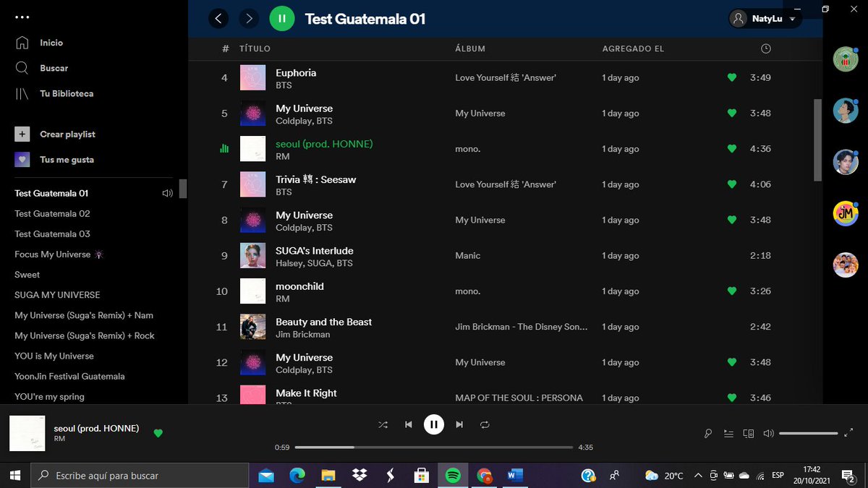Image resolution: width=868 pixels, height=488 pixels.
Task: Select Test Guatemala 03 playlist
Action: [x=52, y=234]
